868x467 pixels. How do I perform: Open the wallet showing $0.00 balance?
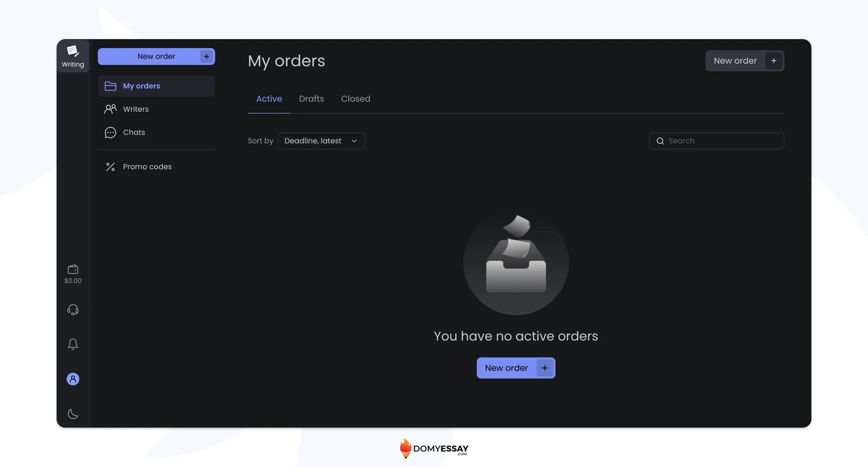coord(73,273)
